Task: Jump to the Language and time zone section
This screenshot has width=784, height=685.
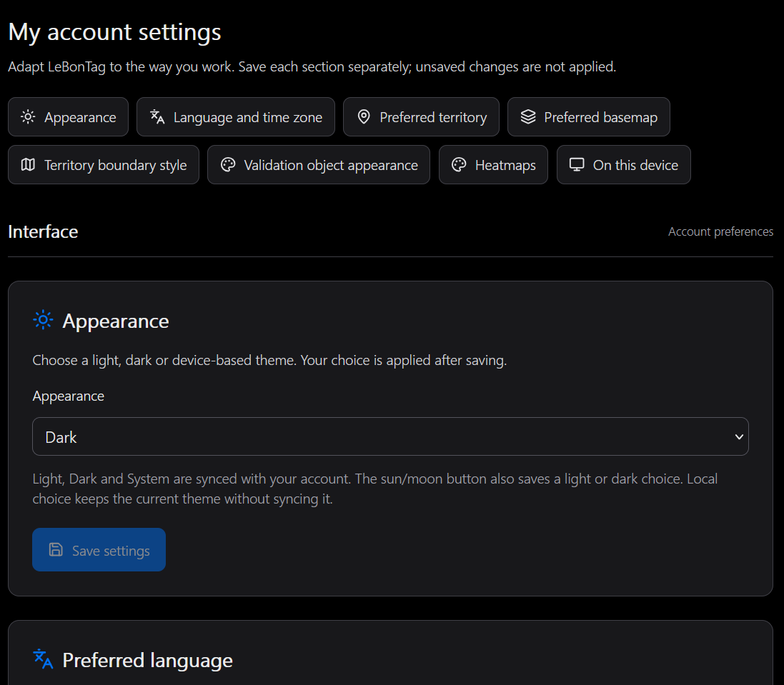Action: click(236, 117)
